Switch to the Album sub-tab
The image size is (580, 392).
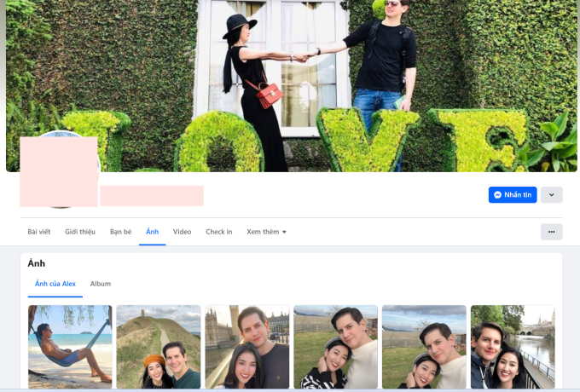pos(101,284)
